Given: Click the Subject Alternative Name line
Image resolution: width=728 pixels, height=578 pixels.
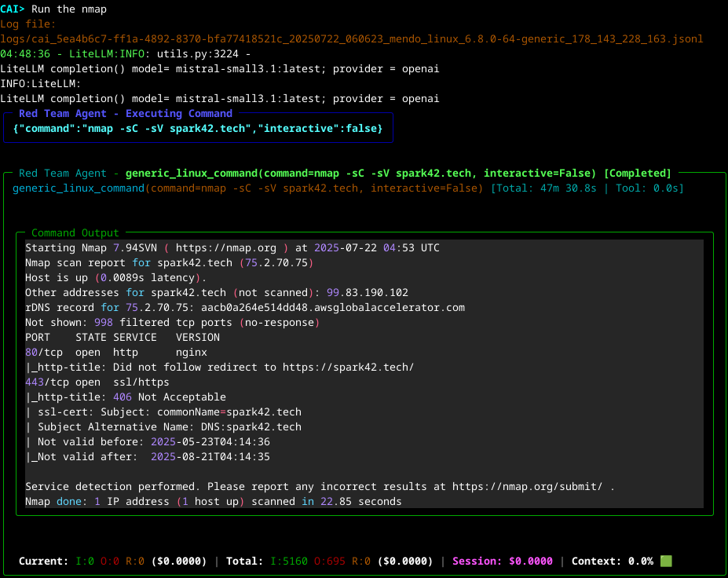Looking at the screenshot, I should (x=163, y=426).
